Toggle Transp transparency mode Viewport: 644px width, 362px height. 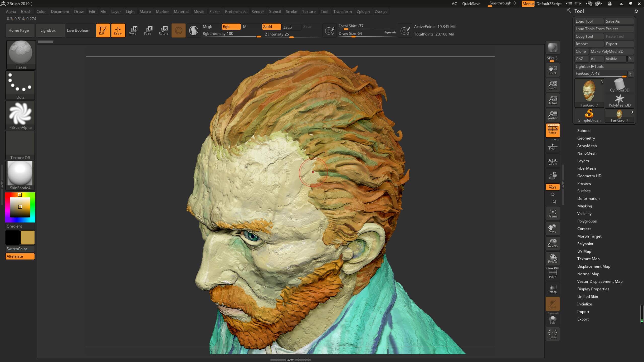click(553, 289)
